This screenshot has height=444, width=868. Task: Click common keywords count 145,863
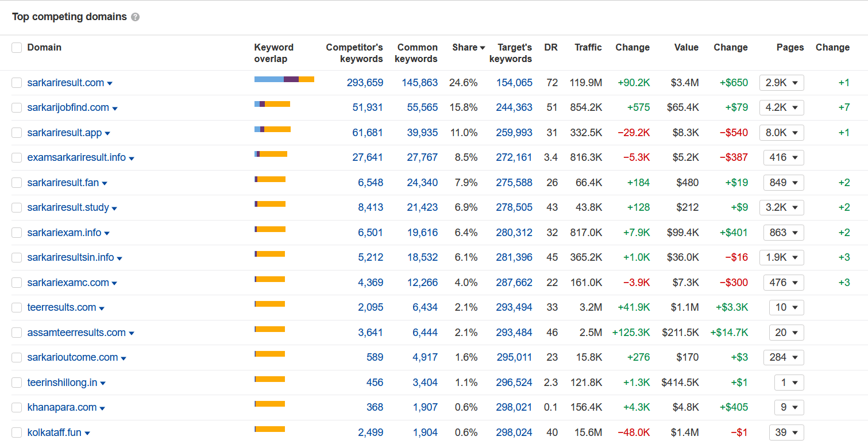point(419,83)
